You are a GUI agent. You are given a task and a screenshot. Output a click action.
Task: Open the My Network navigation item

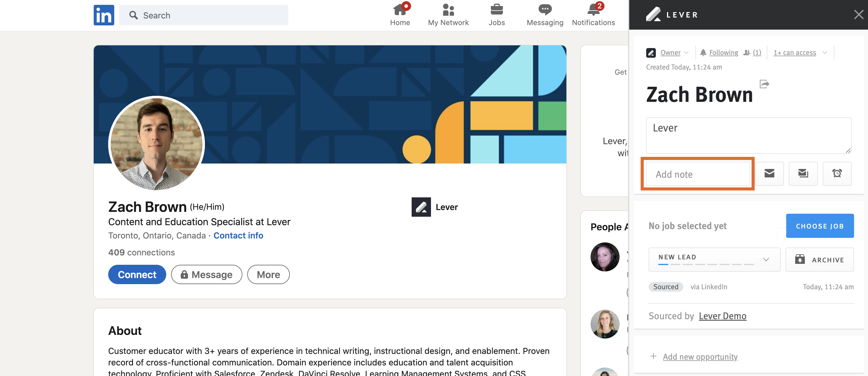[x=448, y=14]
